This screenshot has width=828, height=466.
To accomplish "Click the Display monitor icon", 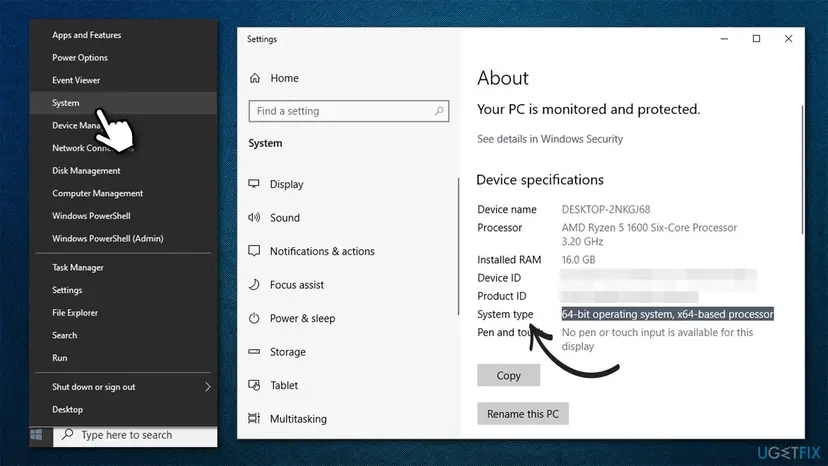I will coord(254,184).
